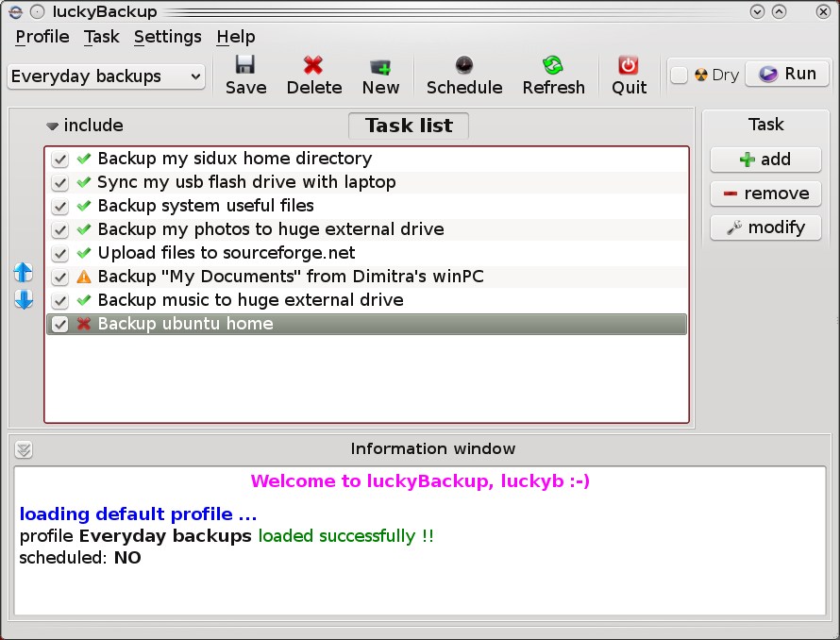This screenshot has height=640, width=840.
Task: Move selected task up with blue arrow
Action: tap(23, 273)
